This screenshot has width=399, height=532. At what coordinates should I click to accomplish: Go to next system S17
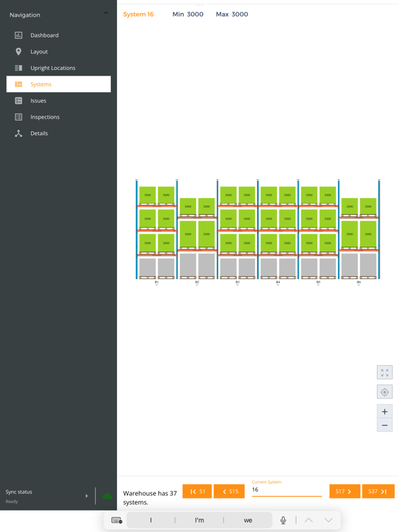[345, 491]
